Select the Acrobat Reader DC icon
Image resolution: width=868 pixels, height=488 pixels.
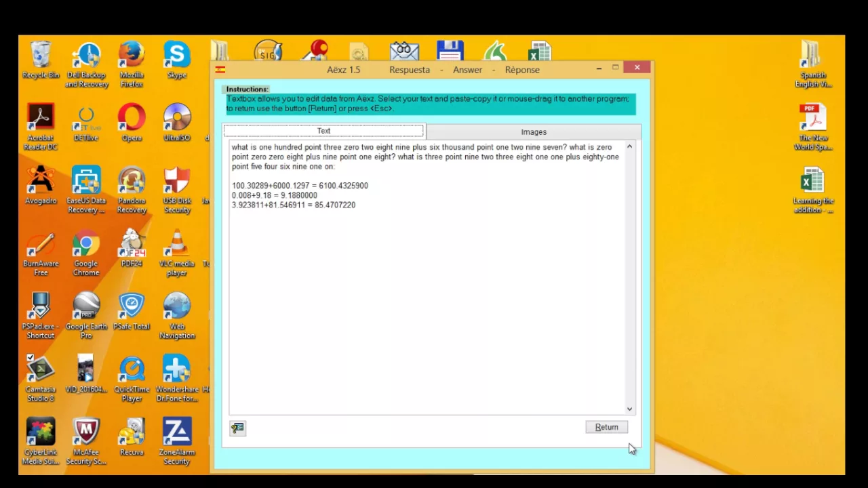click(41, 127)
